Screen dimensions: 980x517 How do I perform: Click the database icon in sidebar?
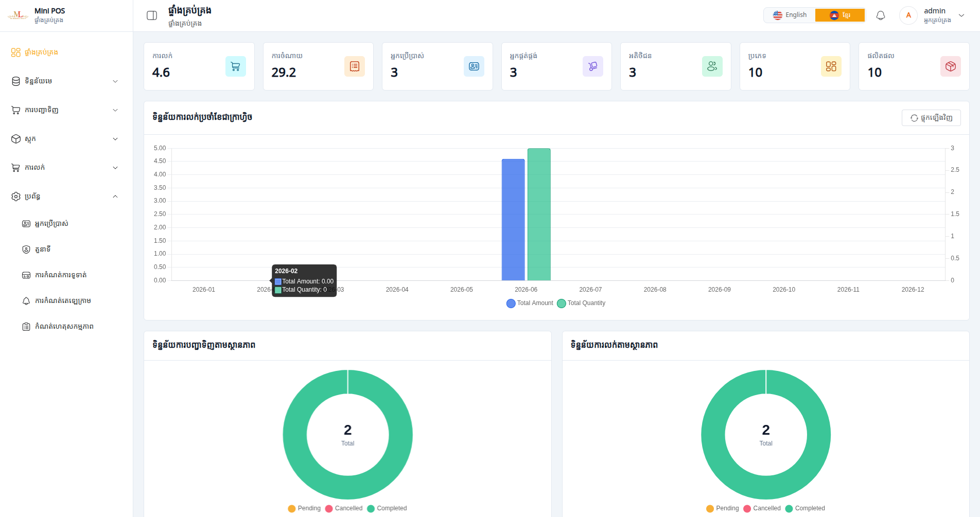16,81
